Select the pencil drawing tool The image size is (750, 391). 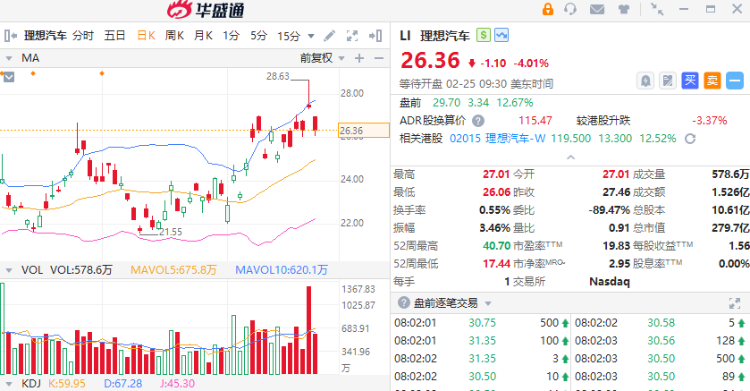coord(329,35)
